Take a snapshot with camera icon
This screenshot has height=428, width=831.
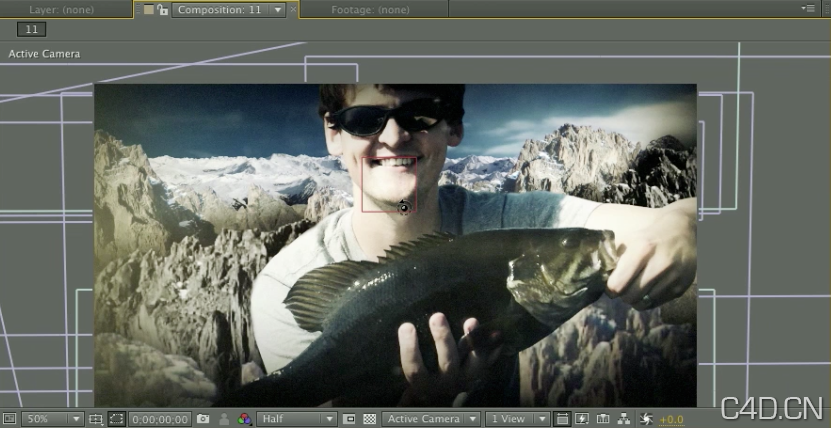coord(203,419)
